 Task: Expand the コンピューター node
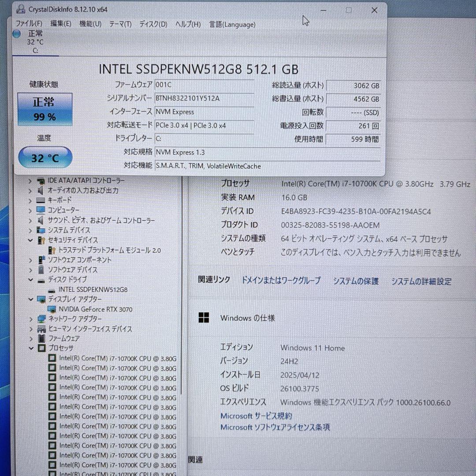30,210
